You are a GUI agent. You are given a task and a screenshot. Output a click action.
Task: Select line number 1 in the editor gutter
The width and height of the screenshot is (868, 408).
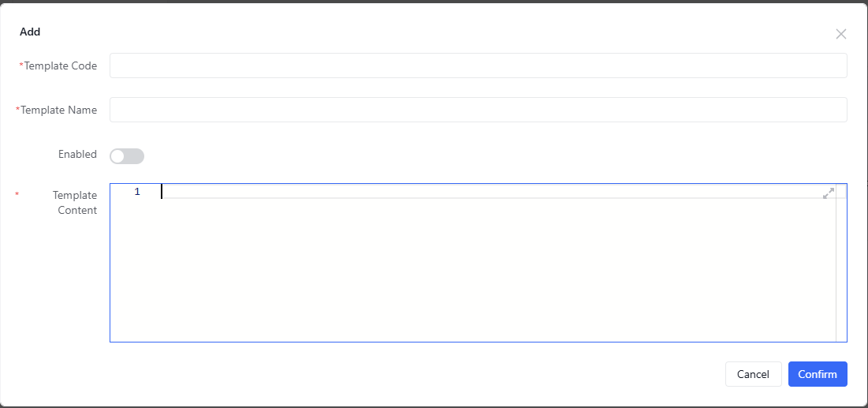coord(137,192)
